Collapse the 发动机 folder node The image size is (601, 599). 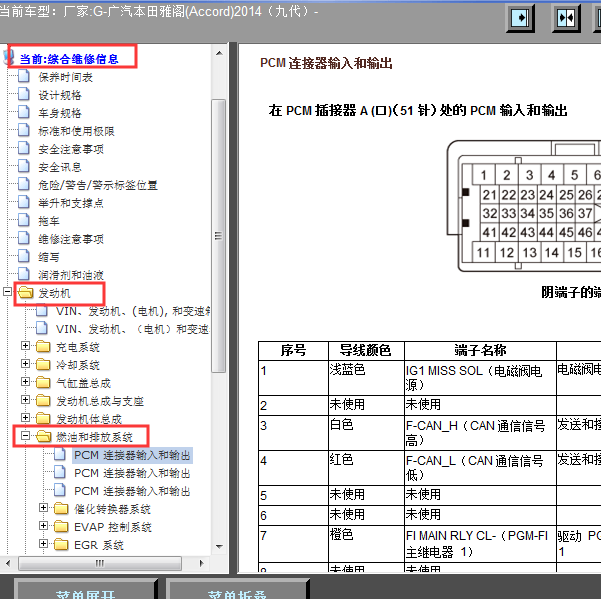7,292
